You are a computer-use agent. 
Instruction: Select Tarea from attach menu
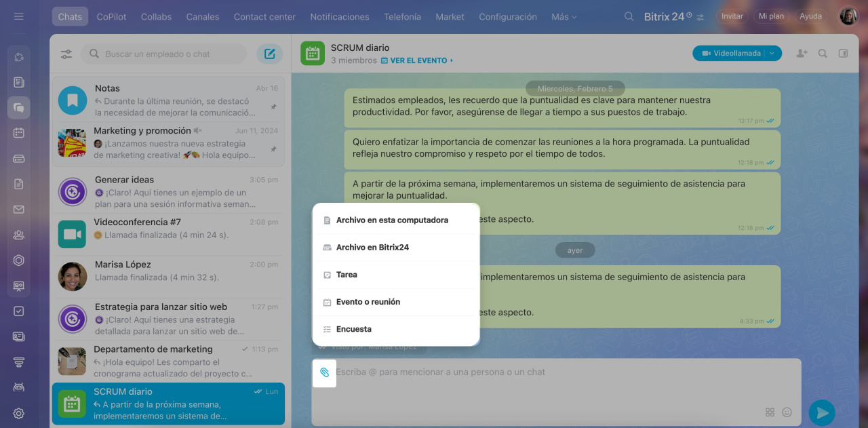pos(396,275)
